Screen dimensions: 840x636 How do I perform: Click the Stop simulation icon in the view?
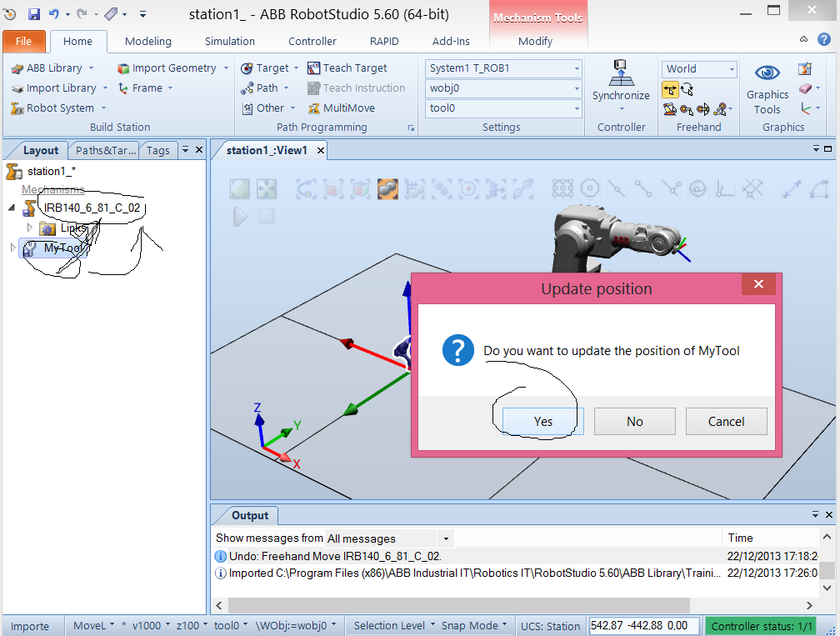point(267,217)
